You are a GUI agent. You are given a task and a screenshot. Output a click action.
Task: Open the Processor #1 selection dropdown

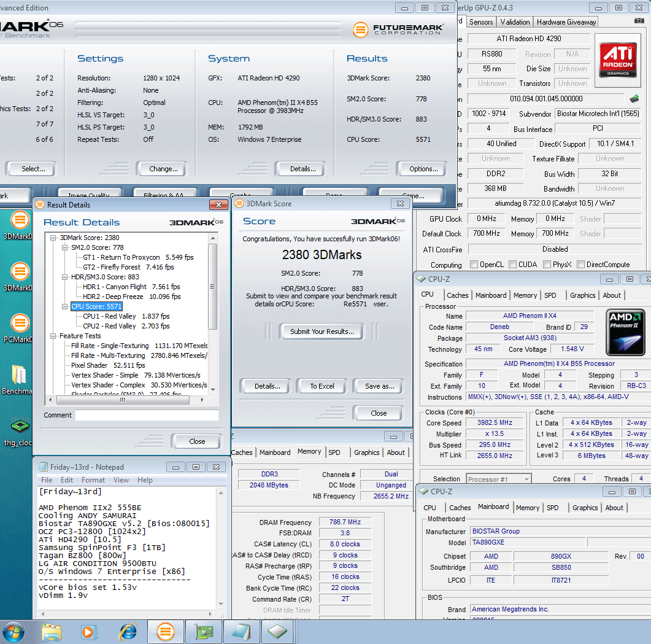(x=498, y=479)
